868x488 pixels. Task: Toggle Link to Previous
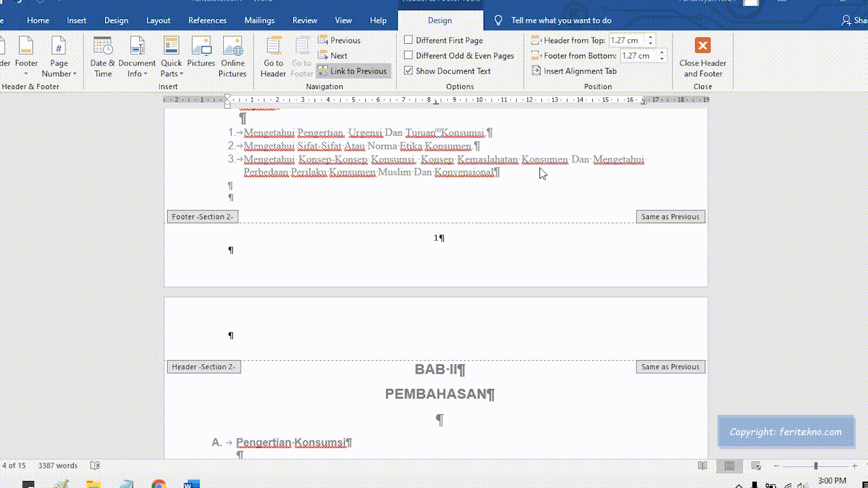tap(353, 71)
